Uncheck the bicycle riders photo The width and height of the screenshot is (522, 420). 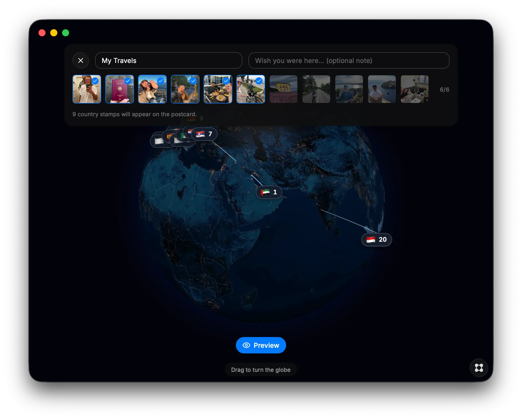(x=251, y=89)
